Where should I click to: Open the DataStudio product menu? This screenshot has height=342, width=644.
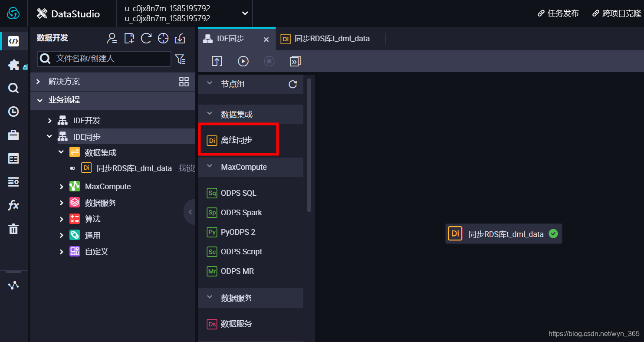coord(68,14)
